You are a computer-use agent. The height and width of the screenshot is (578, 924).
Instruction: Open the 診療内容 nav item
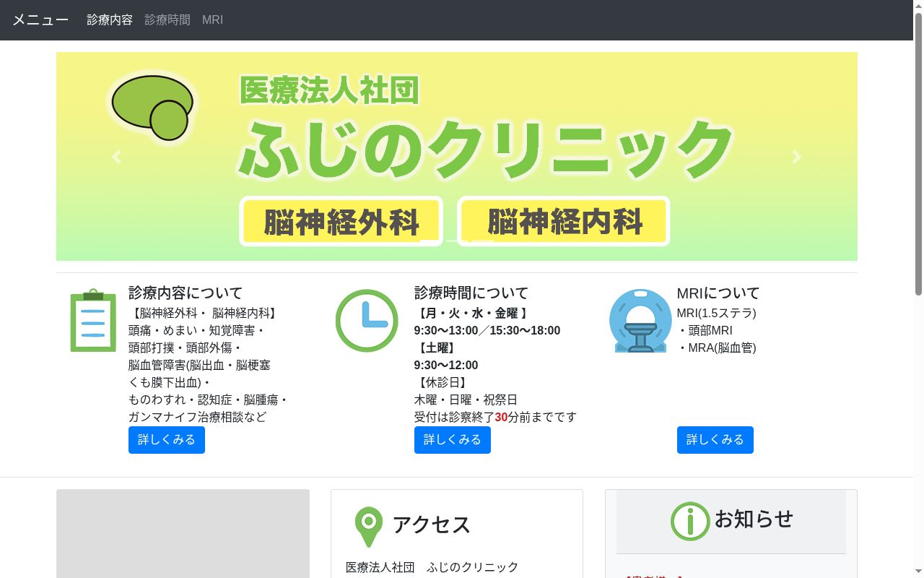click(x=110, y=20)
